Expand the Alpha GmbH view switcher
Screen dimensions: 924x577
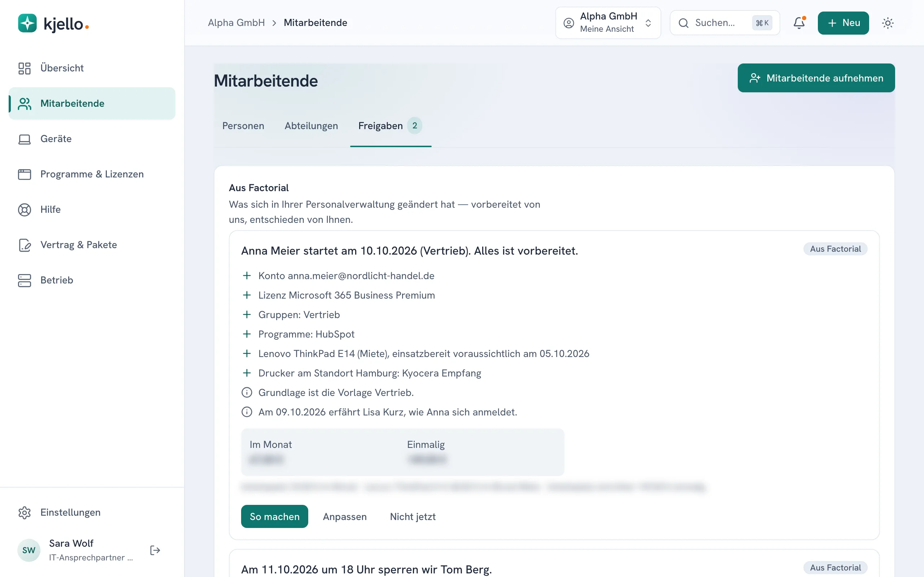click(608, 23)
